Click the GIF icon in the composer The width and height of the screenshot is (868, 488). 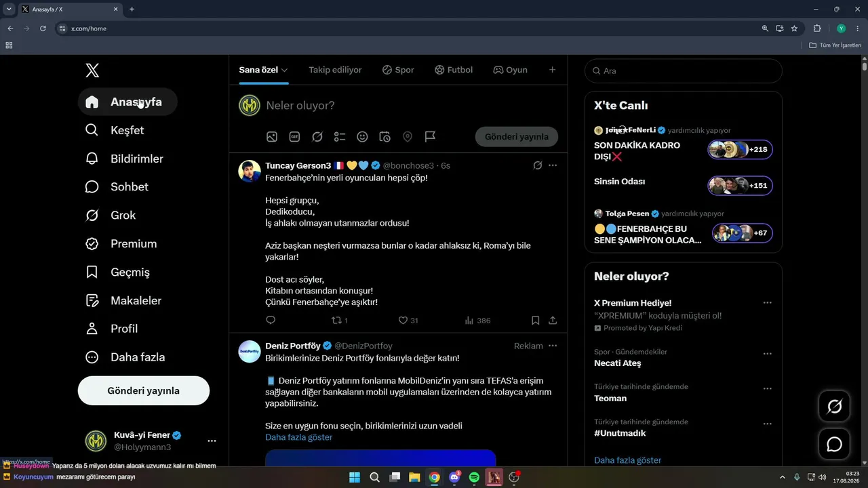point(294,137)
